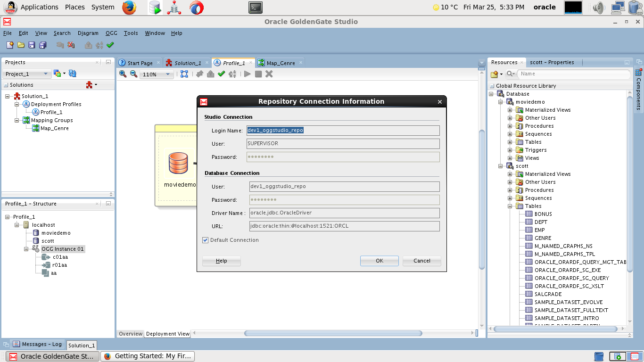Collapse the Global Resource Library section
The width and height of the screenshot is (644, 362).
click(x=492, y=86)
